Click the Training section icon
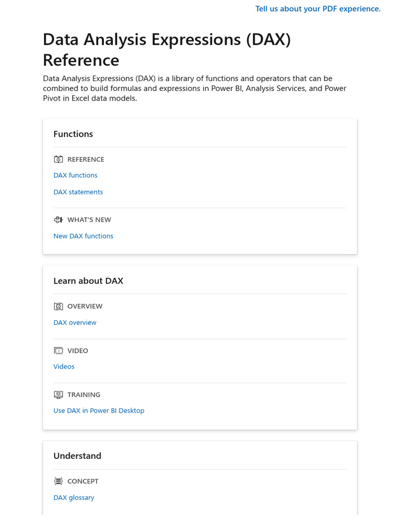 [x=58, y=395]
